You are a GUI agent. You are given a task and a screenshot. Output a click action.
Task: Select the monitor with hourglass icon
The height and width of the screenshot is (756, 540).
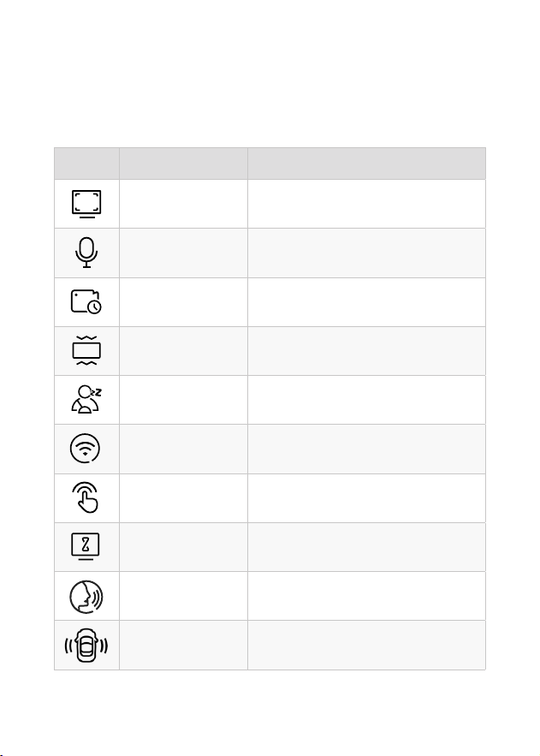86,546
